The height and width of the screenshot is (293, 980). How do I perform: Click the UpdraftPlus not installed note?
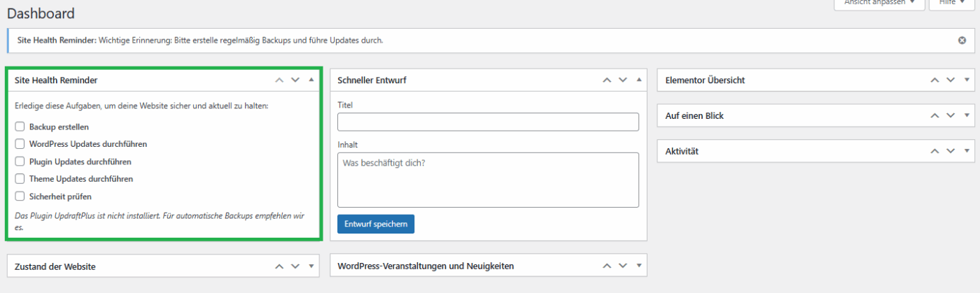[160, 222]
